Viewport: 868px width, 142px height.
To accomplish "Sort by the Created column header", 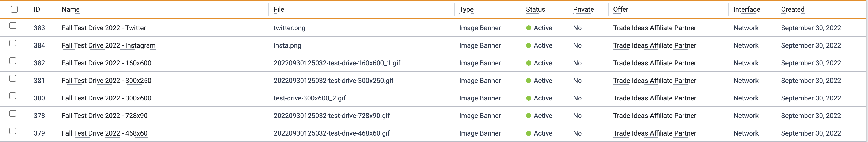I will [792, 9].
